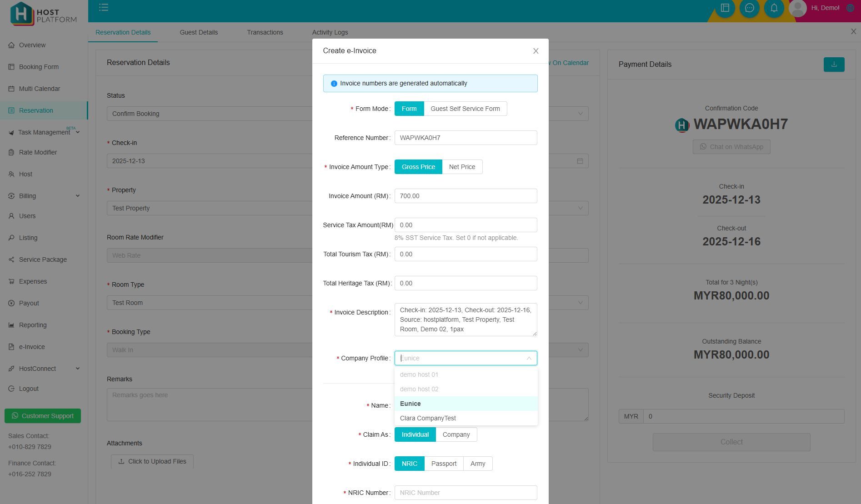Open the language globe icon
The height and width of the screenshot is (504, 861).
[x=850, y=8]
